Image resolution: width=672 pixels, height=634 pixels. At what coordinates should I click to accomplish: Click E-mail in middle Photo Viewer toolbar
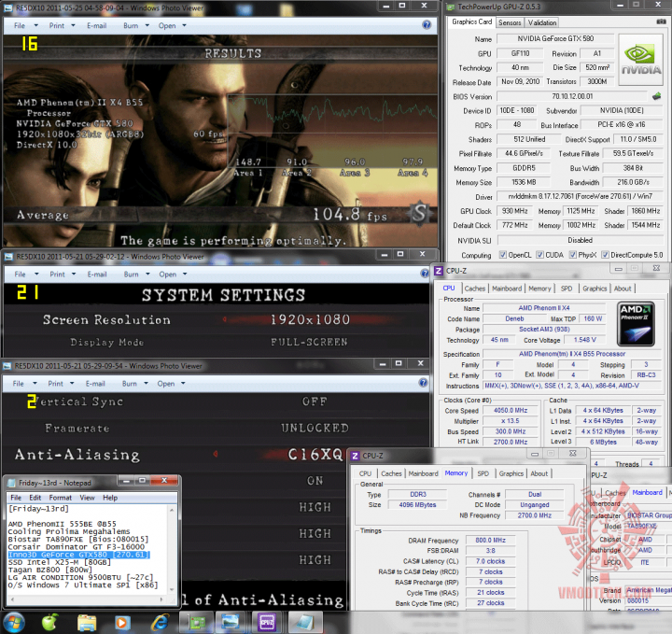click(x=97, y=274)
